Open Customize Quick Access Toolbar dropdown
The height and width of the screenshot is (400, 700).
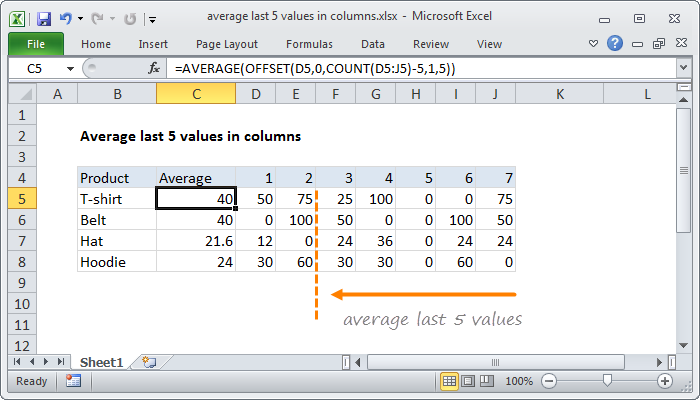click(153, 19)
